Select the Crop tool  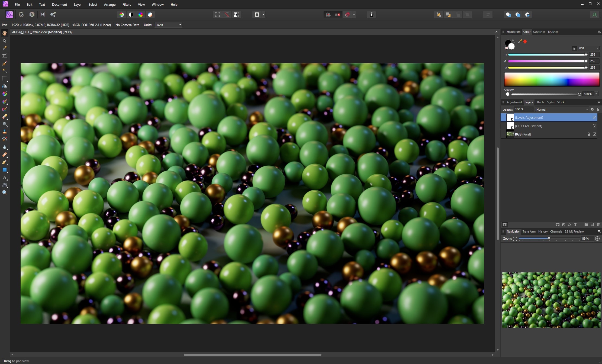coord(5,56)
